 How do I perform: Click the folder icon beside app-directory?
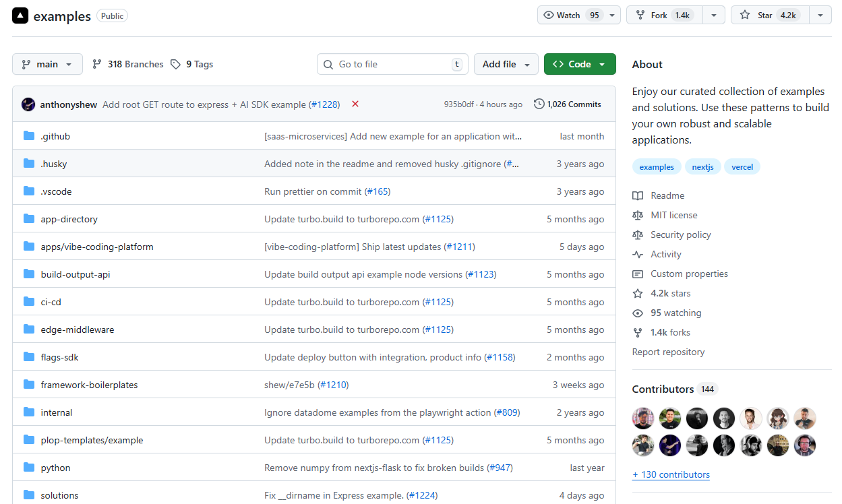pyautogui.click(x=29, y=219)
